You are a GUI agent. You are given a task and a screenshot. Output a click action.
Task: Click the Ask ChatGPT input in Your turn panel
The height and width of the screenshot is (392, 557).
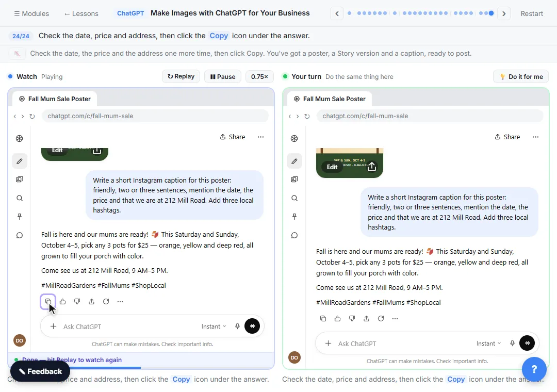[x=405, y=344]
